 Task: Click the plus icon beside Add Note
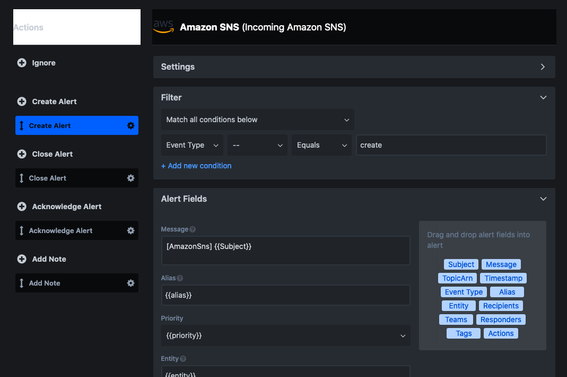22,259
